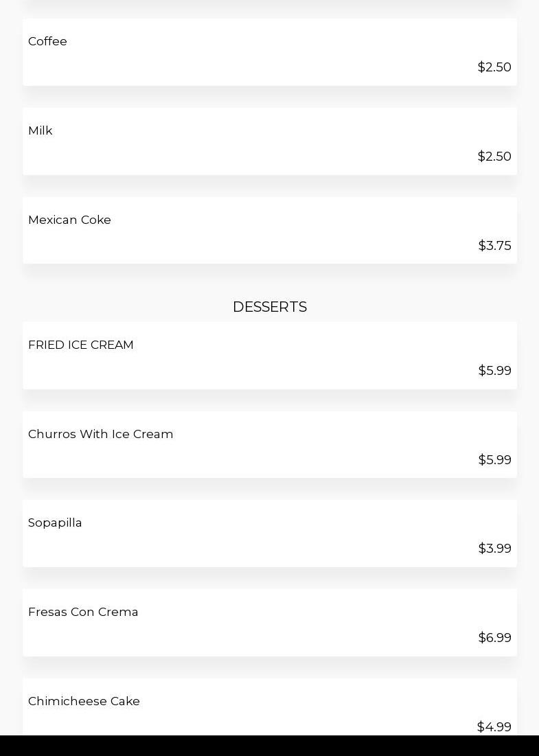Click the black bar at page bottom
Viewport: 539px width, 756px height.
click(x=269, y=746)
